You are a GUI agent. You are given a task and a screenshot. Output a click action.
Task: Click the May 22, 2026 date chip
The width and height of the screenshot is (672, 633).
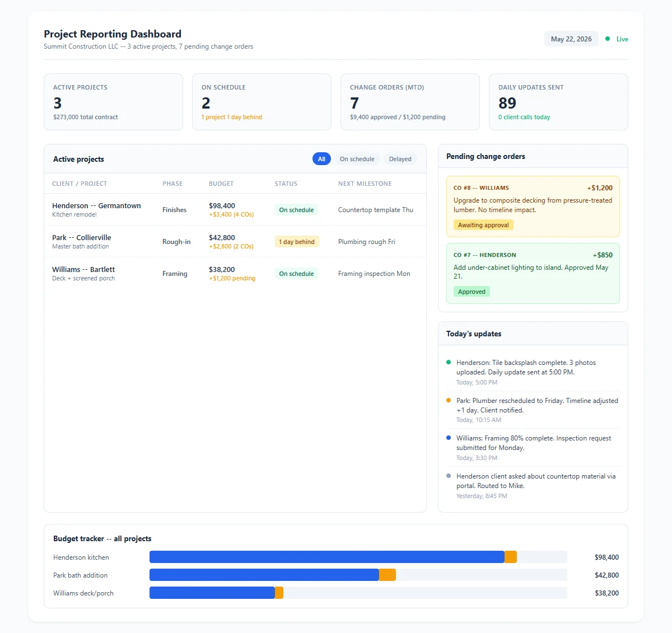tap(571, 39)
